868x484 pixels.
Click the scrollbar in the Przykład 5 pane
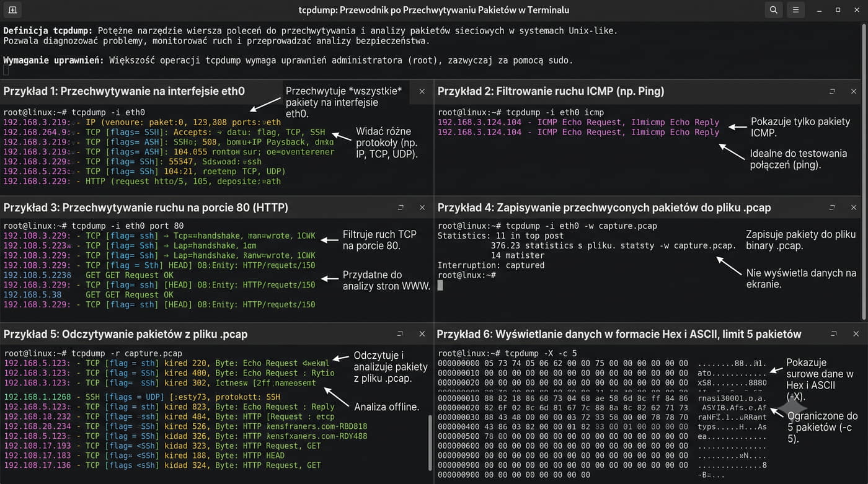click(430, 442)
